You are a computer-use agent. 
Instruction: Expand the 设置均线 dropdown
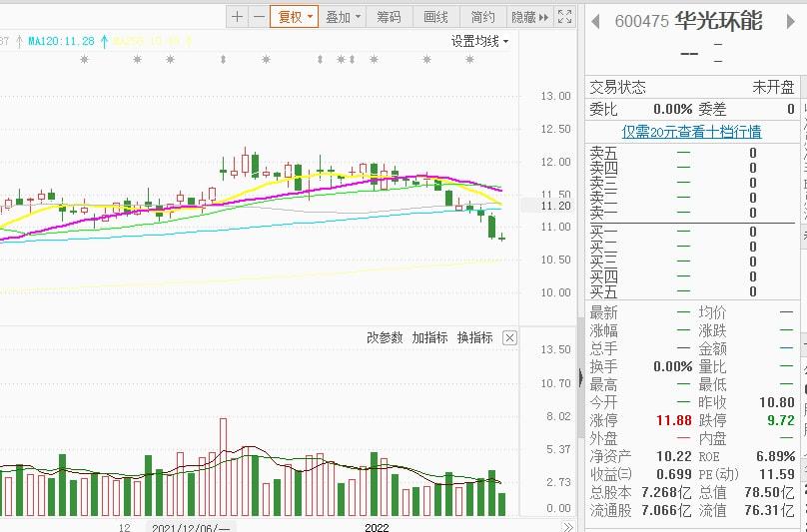tap(479, 41)
